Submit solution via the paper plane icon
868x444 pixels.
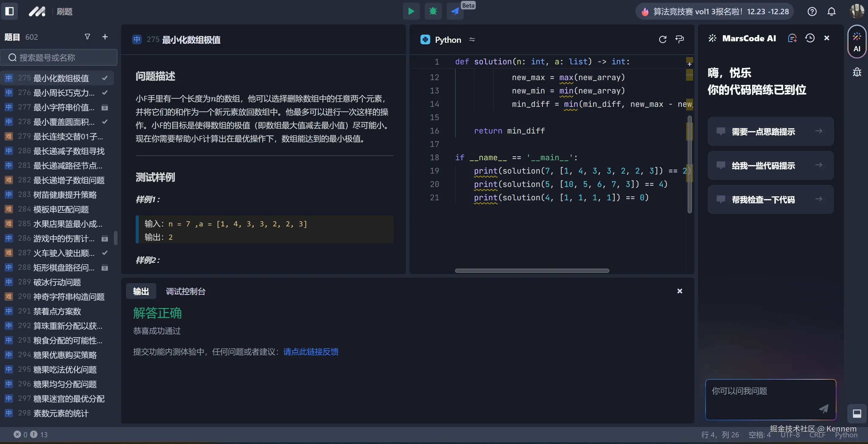coord(454,11)
